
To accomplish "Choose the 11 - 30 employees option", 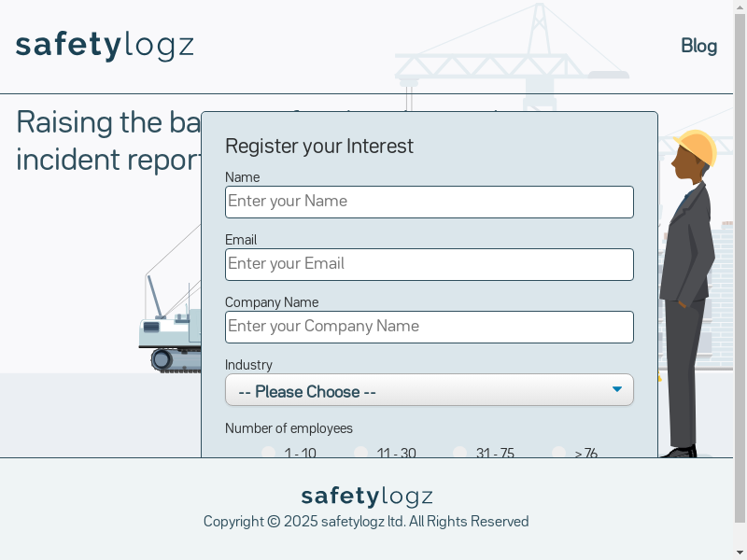I will (x=361, y=453).
